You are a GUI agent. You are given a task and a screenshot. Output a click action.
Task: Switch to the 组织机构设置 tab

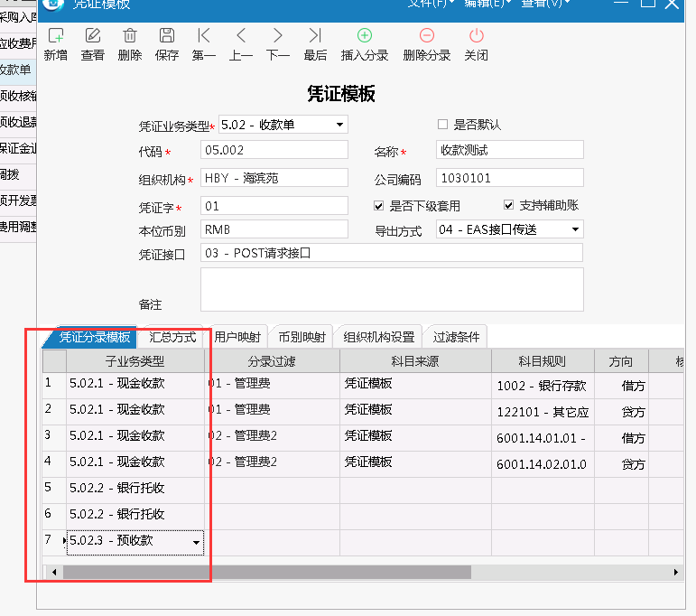(x=379, y=338)
